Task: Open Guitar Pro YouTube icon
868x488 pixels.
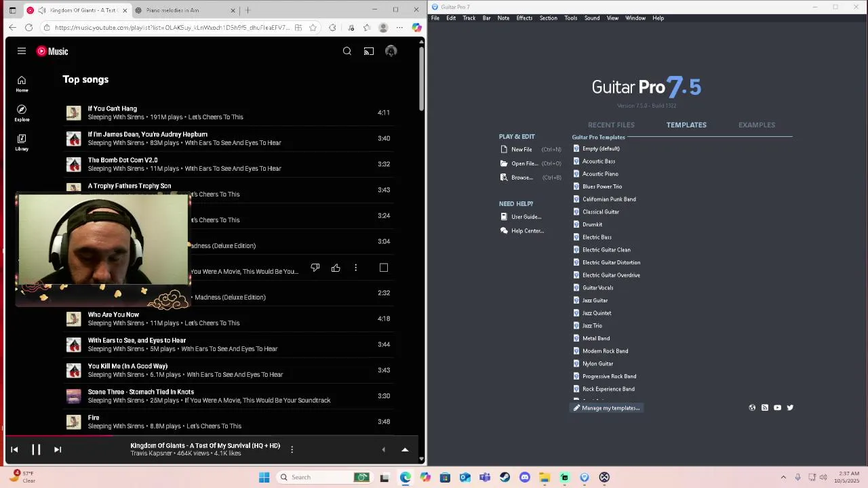Action: point(777,408)
